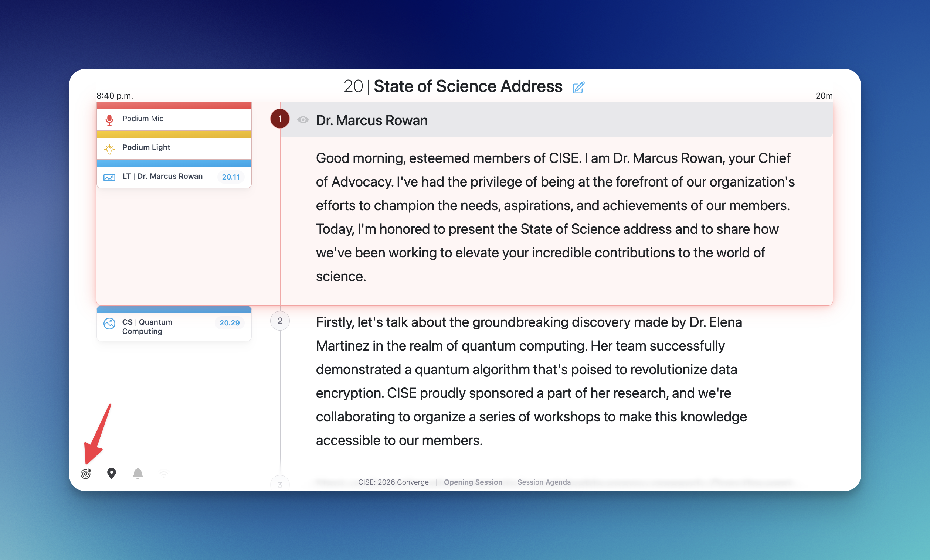Click the Quantum Computing graphic icon
The width and height of the screenshot is (930, 560).
pos(109,324)
